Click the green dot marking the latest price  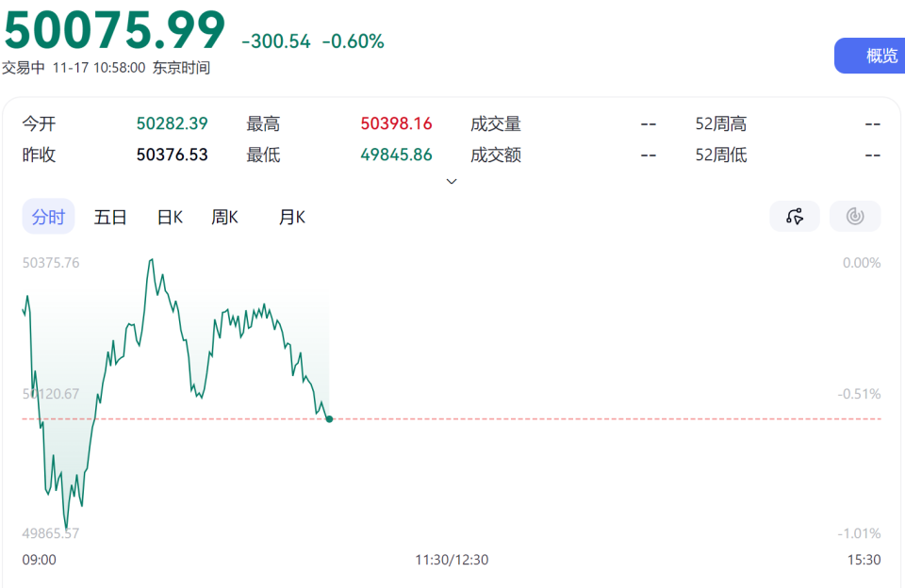tap(330, 418)
